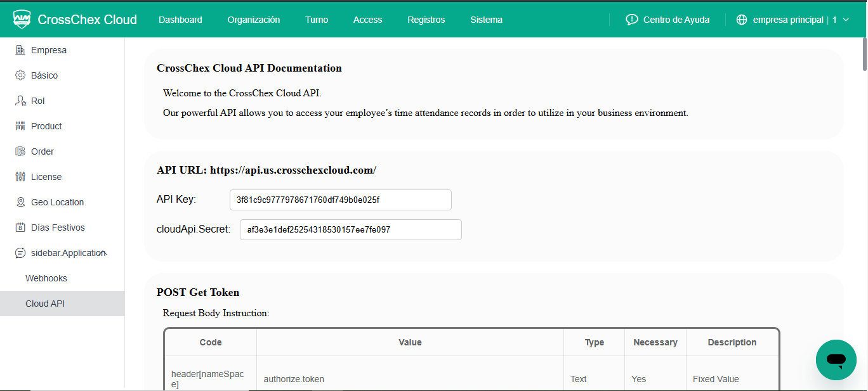
Task: Click the globe language icon in header
Action: (742, 20)
